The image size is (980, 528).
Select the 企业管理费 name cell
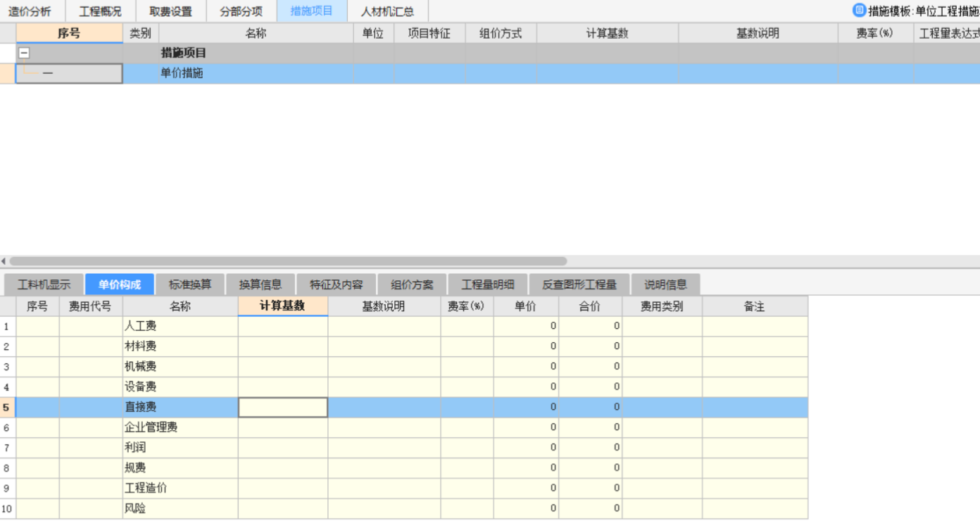pos(180,427)
